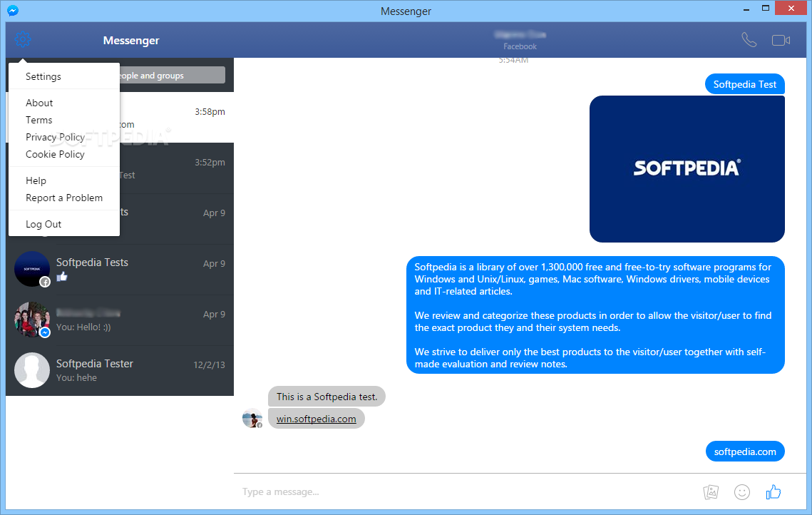Screen dimensions: 812x515
Task: Click the Softpedia Tests avatar
Action: [x=32, y=269]
